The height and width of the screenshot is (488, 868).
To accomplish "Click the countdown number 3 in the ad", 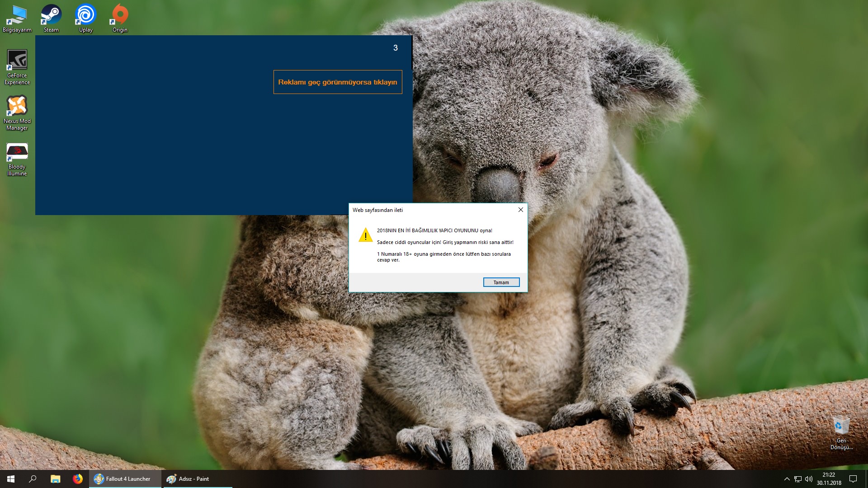I will pyautogui.click(x=396, y=48).
